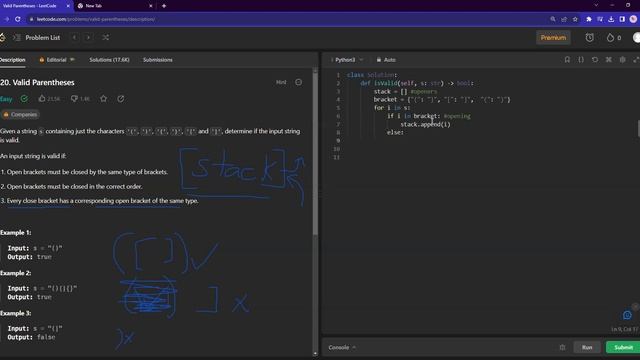The height and width of the screenshot is (360, 640).
Task: Click the Hint link
Action: [x=281, y=82]
